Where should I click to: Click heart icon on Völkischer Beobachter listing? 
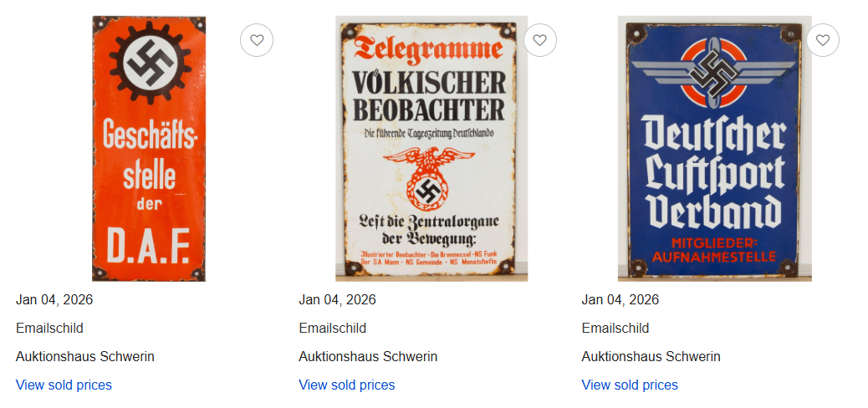pyautogui.click(x=540, y=40)
